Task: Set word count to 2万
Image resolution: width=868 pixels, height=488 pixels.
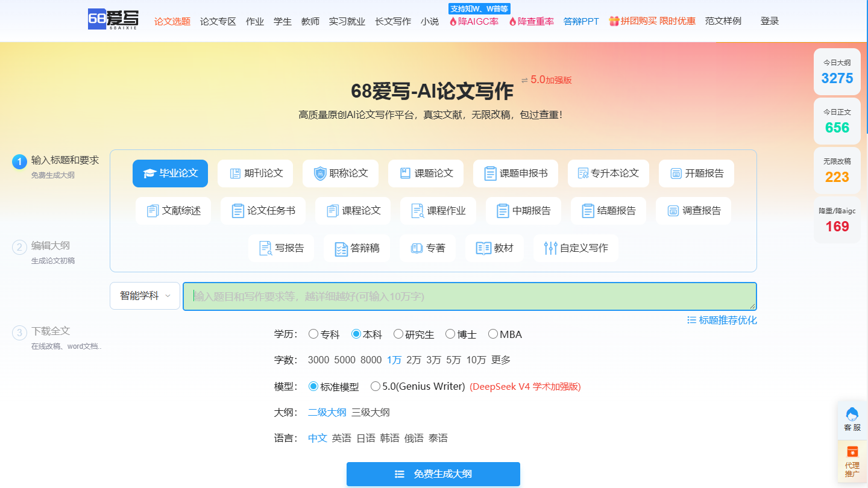Action: pyautogui.click(x=414, y=360)
